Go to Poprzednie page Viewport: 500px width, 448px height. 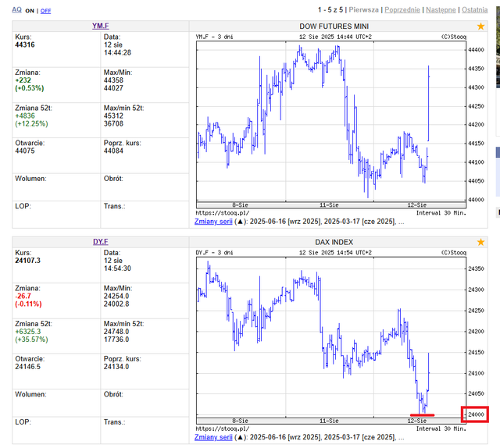(x=402, y=10)
